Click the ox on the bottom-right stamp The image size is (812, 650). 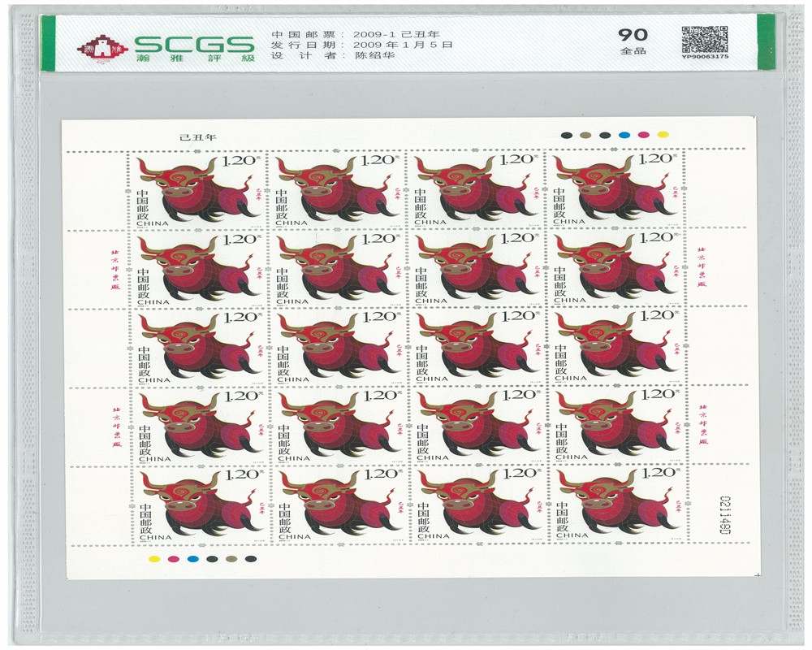(619, 505)
